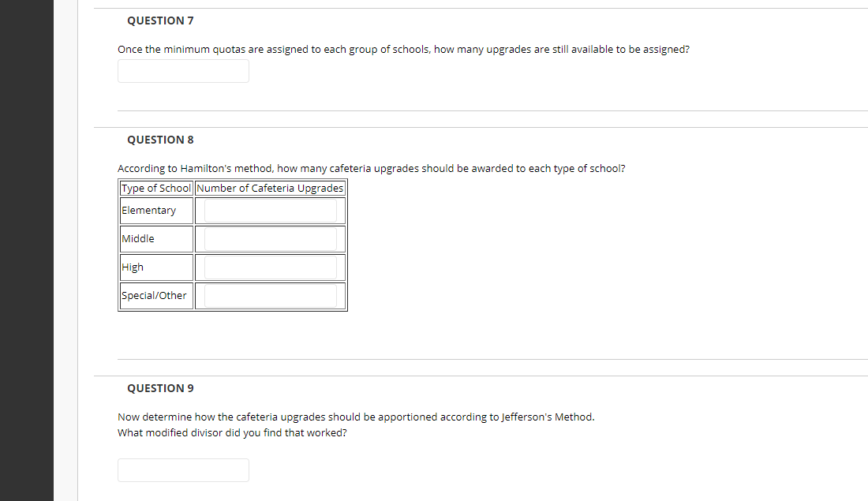The height and width of the screenshot is (501, 868).
Task: Click the Jefferson's Method instruction text
Action: click(356, 417)
